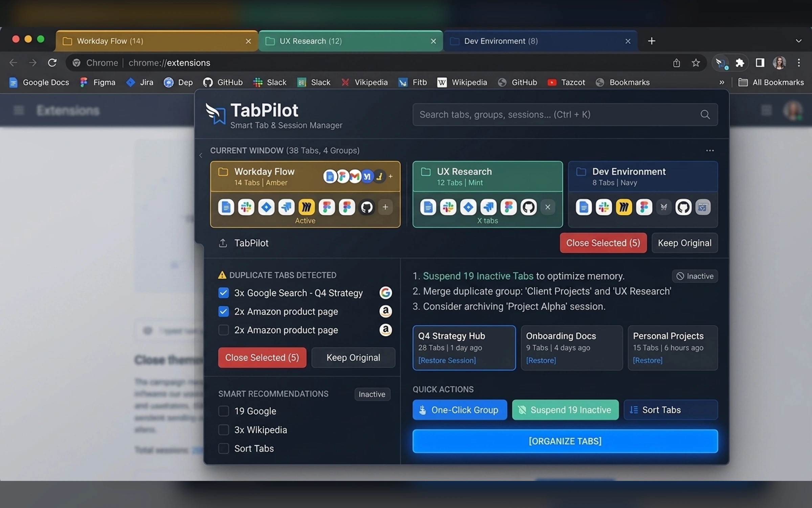Click the Slack icon in Dev Environment group

click(604, 207)
